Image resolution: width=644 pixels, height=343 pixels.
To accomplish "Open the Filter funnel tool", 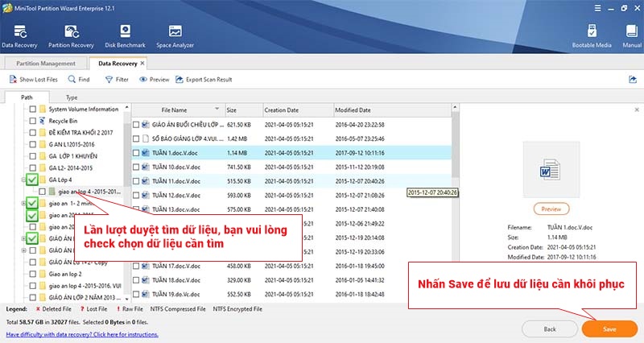I will (x=109, y=79).
